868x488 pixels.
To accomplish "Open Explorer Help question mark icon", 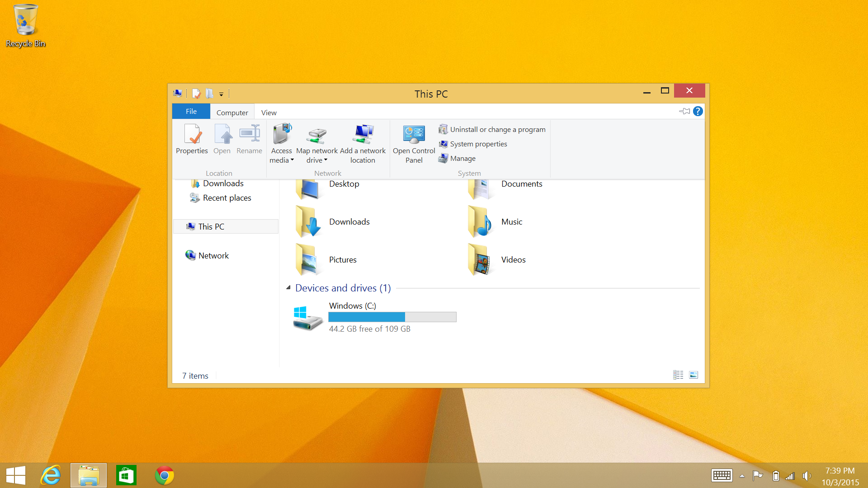I will [x=698, y=111].
